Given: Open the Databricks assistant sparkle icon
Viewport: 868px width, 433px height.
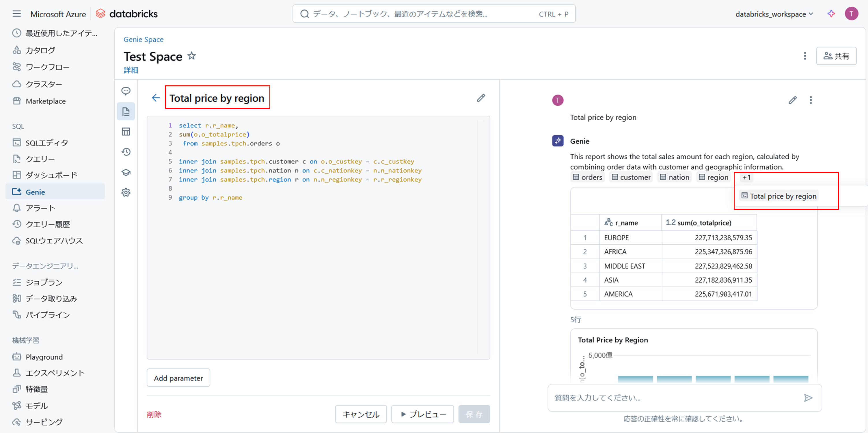Looking at the screenshot, I should pyautogui.click(x=831, y=14).
